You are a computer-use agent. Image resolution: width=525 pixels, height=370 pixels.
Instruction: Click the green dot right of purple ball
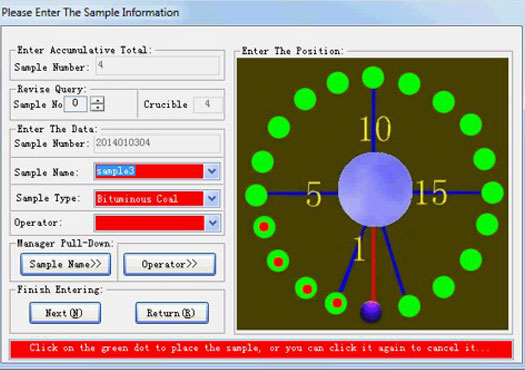(409, 306)
